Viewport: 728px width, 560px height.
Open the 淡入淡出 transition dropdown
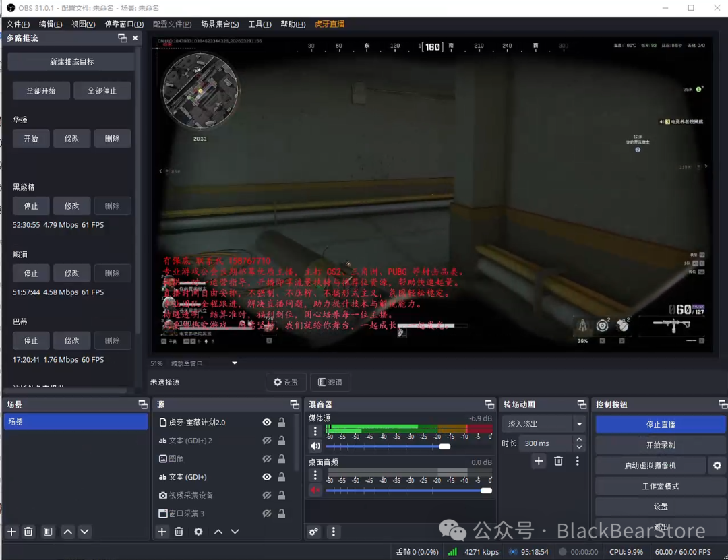click(579, 424)
